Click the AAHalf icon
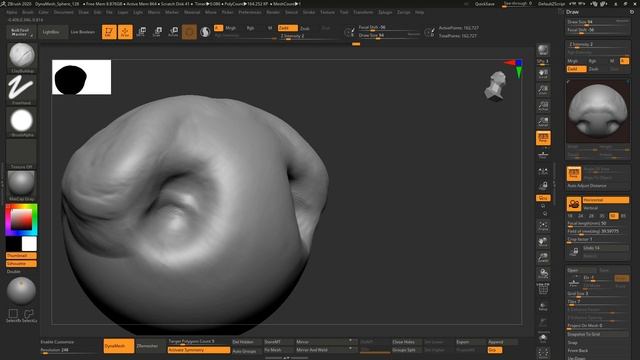640x360 pixels. coord(543,122)
